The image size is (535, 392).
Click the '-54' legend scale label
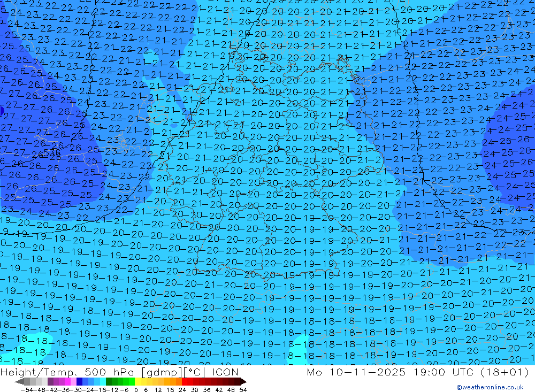click(x=27, y=390)
